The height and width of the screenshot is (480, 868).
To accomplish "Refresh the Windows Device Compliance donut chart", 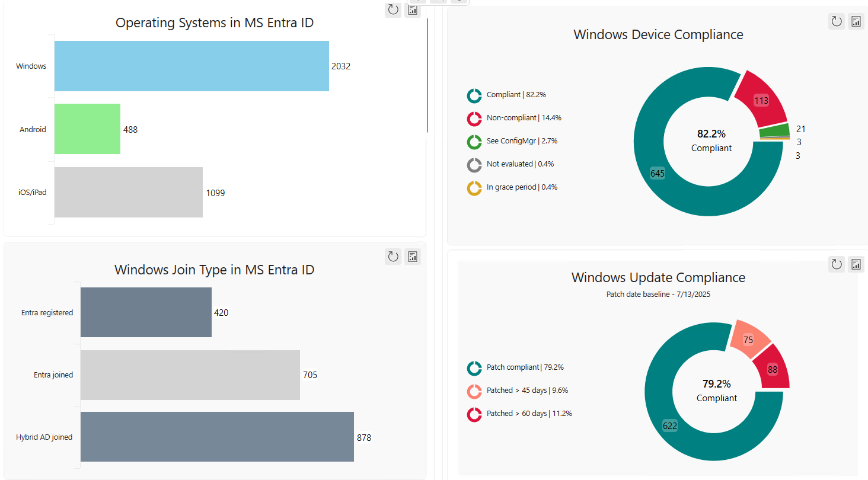I will point(836,21).
